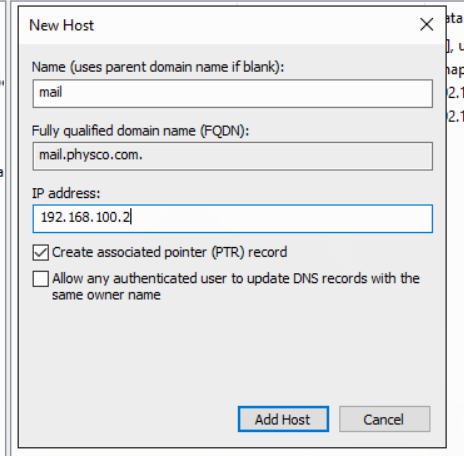
Task: Click the 'Create associated pointer (PTR) record' label text
Action: tap(169, 252)
